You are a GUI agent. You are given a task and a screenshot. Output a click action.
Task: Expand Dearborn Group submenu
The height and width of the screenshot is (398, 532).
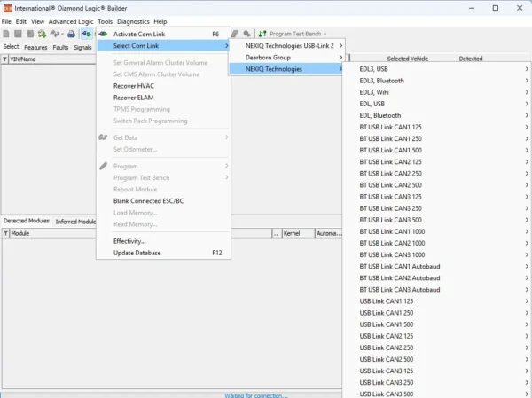click(287, 58)
